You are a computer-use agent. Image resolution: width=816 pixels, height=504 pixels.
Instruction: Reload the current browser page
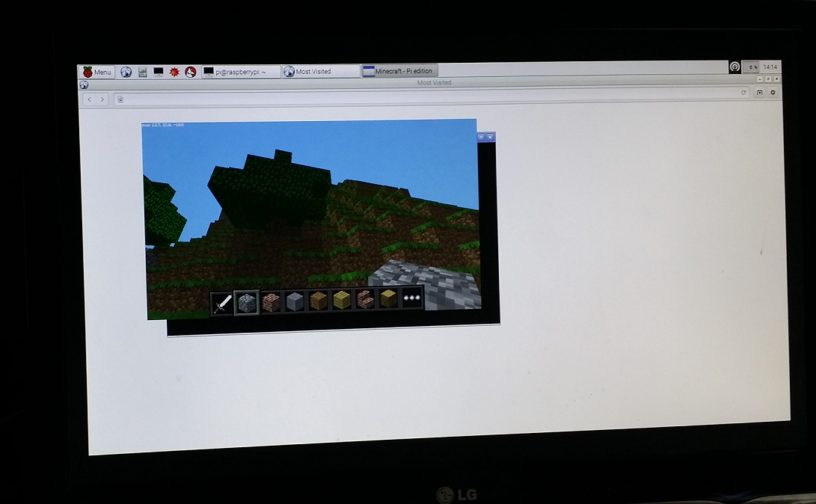743,92
